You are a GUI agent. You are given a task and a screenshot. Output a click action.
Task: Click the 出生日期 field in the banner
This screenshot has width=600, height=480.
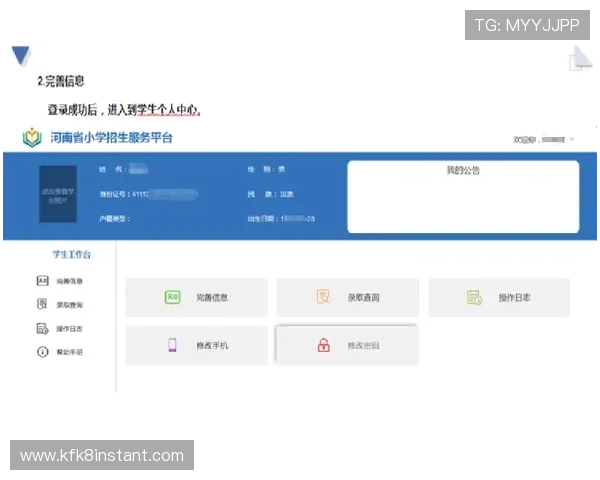pyautogui.click(x=281, y=219)
